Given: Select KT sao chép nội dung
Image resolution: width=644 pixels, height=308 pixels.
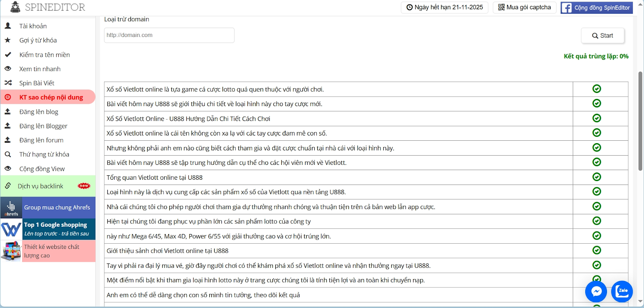Looking at the screenshot, I should click(x=48, y=97).
